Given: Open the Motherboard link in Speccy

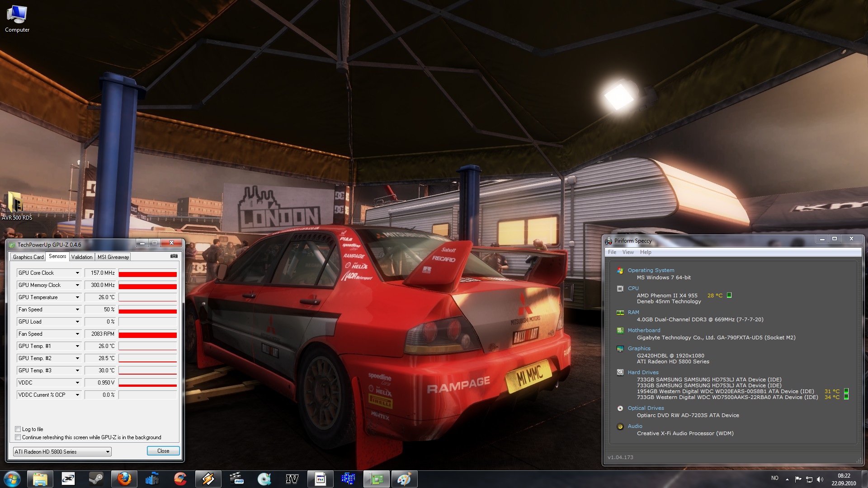Looking at the screenshot, I should tap(644, 330).
